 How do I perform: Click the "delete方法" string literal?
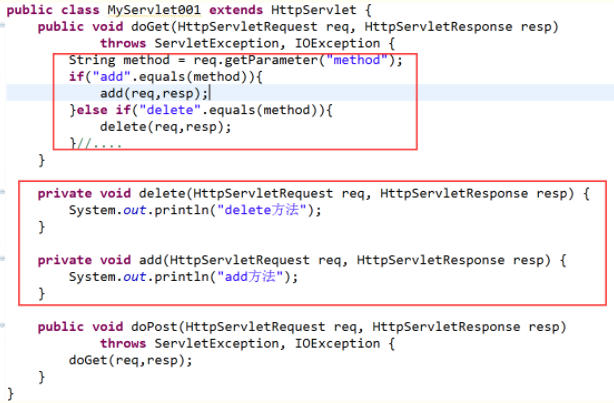261,210
